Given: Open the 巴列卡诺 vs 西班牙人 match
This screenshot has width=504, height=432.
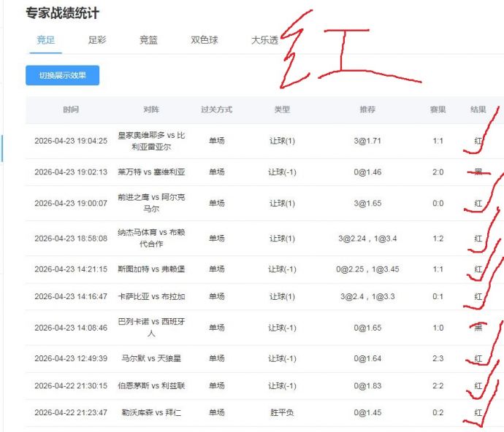Looking at the screenshot, I should [151, 328].
